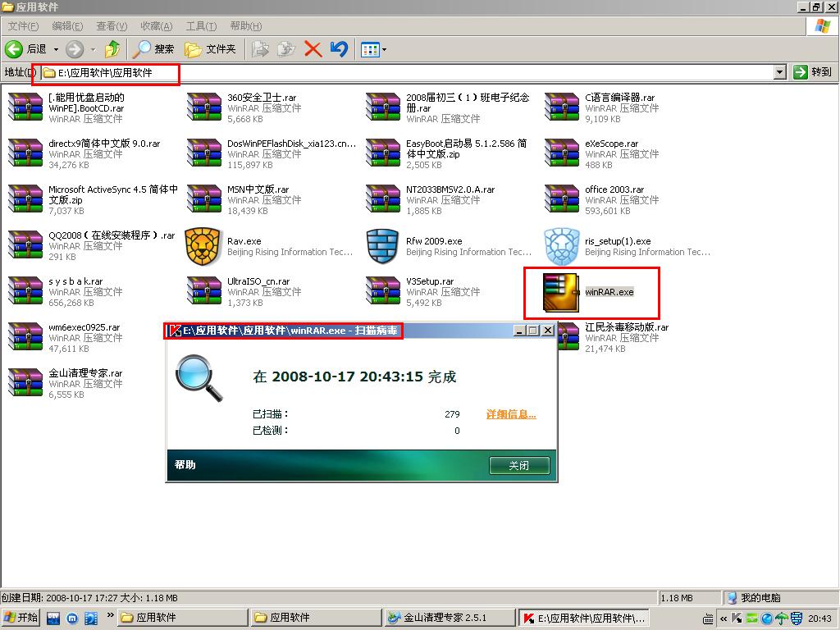Select the UltraISO_cn.rar archive icon

[204, 291]
